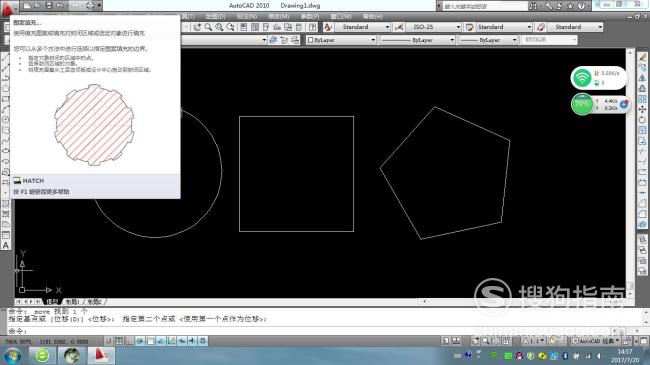Expand the ByLayer linetype dropdown
Screen dimensions: 650x365
417,40
